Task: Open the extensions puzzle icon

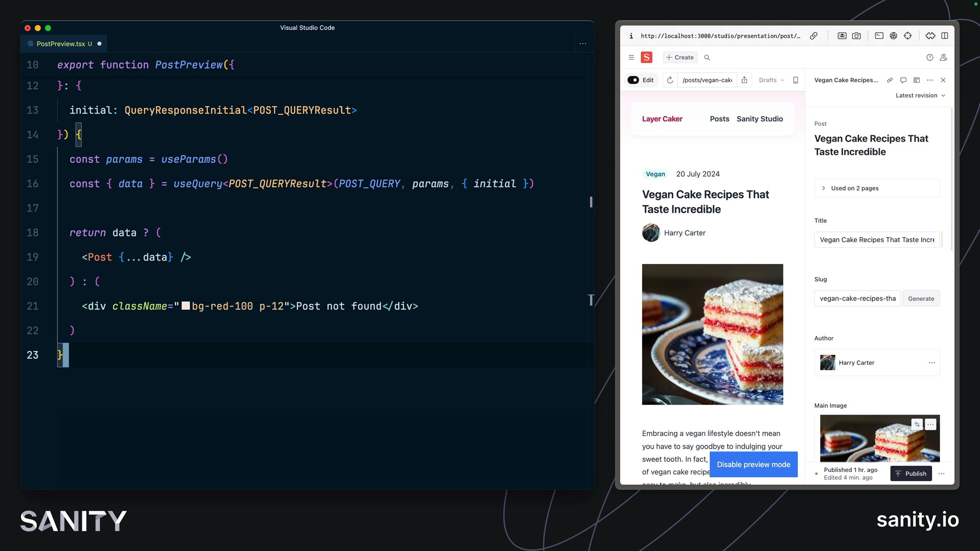Action: 930,36
